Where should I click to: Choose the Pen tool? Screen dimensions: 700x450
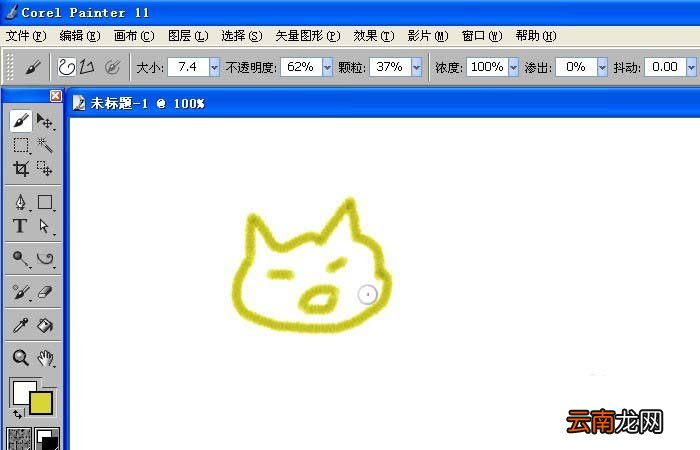[21, 202]
